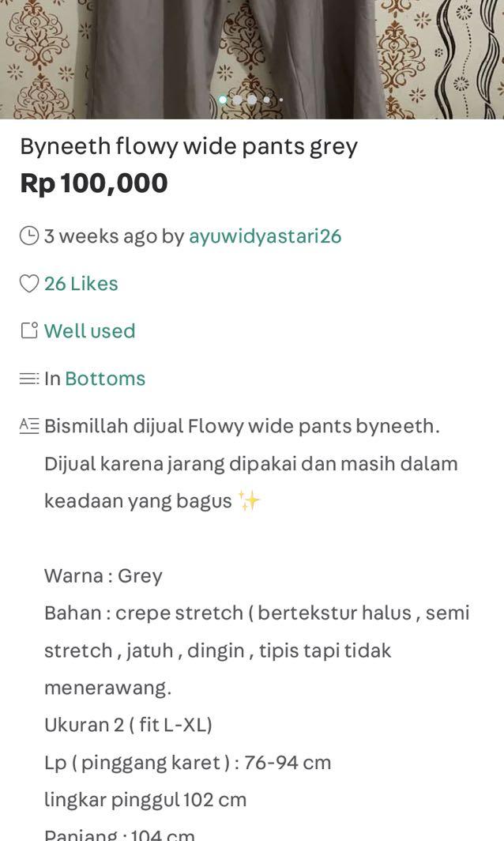Viewport: 504px width, 841px height.
Task: Select the first image carousel dot
Action: (223, 100)
